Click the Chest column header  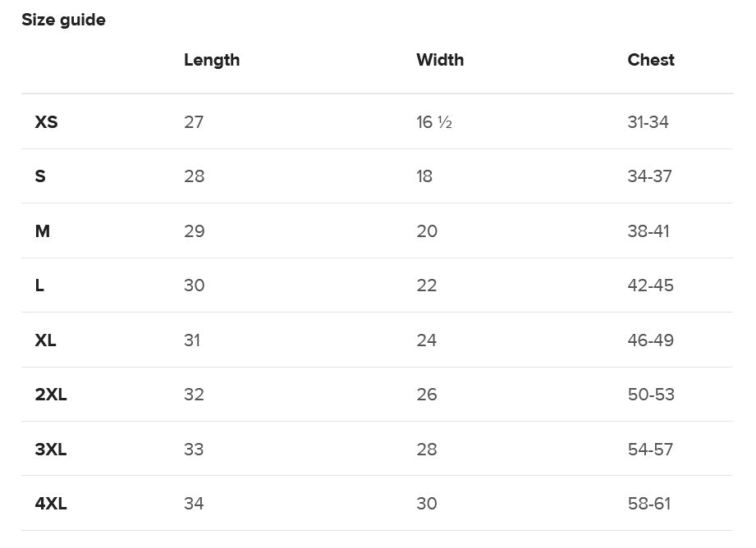pyautogui.click(x=651, y=60)
